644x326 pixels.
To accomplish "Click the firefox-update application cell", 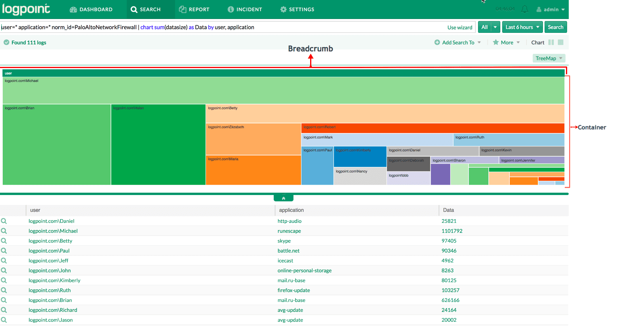I will 294,290.
